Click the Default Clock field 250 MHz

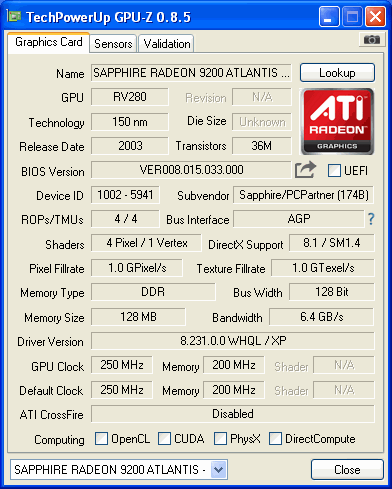click(122, 390)
